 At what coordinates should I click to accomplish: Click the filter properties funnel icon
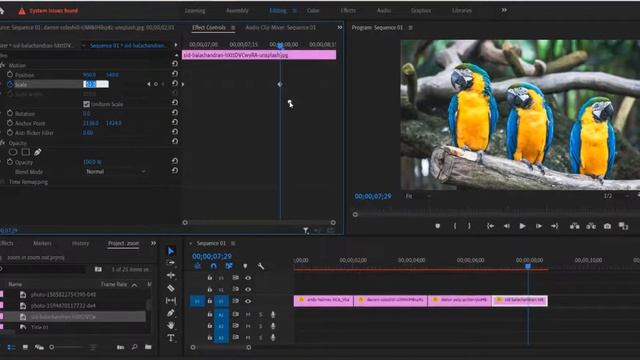click(306, 231)
